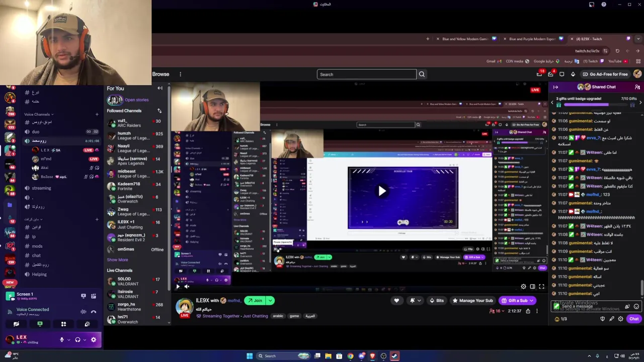The width and height of the screenshot is (644, 362).
Task: Open Twitch whispers speech-bubble icon
Action: point(562,74)
